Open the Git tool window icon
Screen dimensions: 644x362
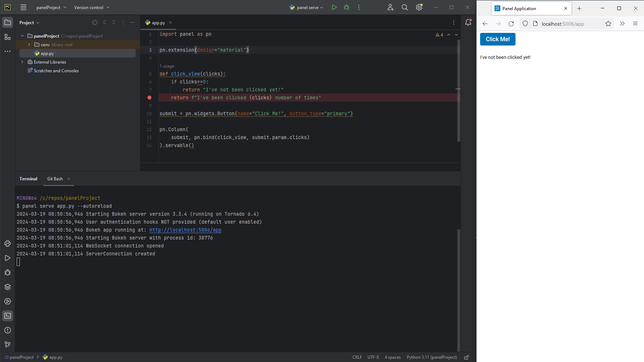point(8,345)
